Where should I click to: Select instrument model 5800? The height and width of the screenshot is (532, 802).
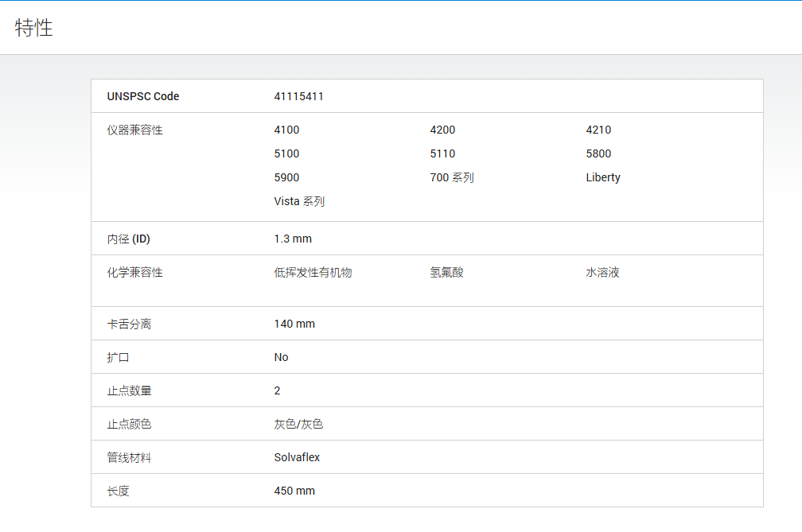point(598,153)
